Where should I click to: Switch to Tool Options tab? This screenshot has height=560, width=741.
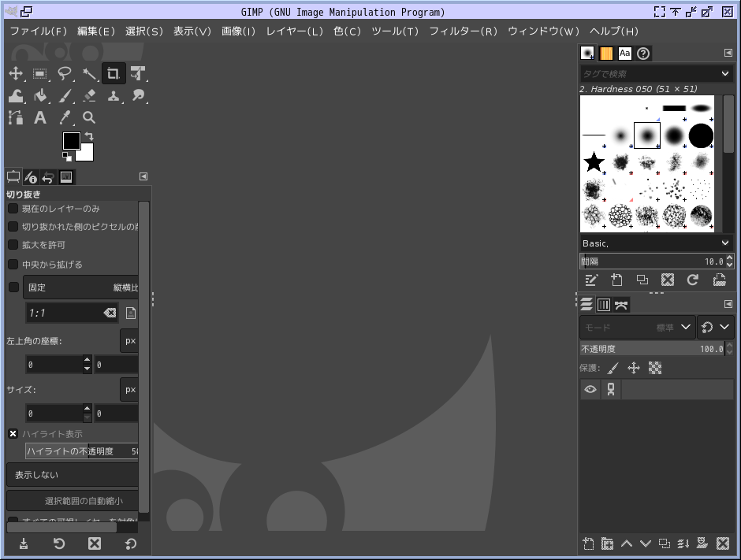(13, 177)
